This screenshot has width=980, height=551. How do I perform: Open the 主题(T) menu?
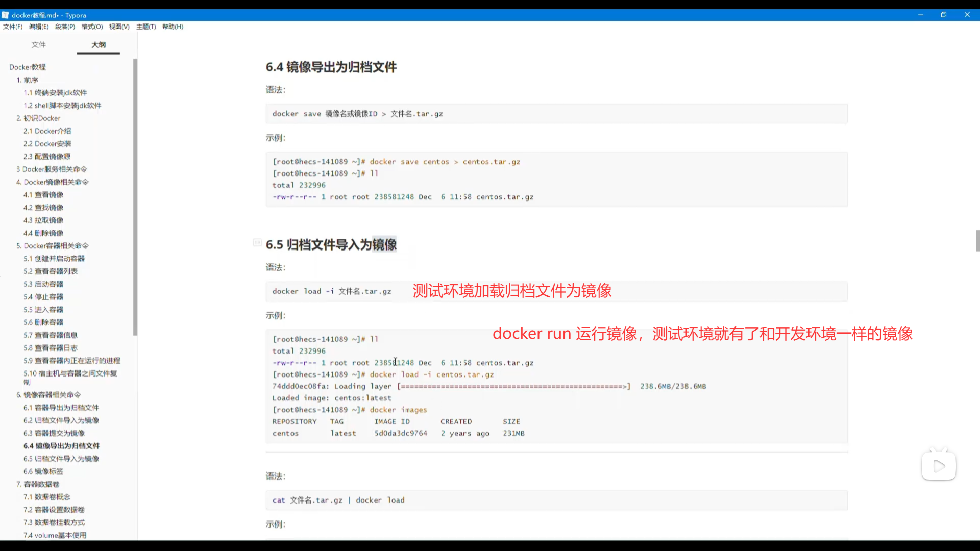click(x=146, y=27)
